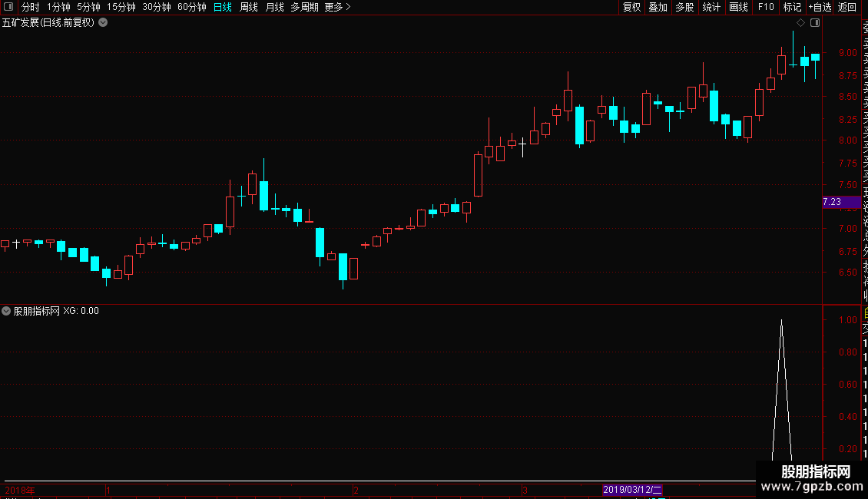868x499 pixels.
Task: Click the 9.00 price axis label
Action: 847,53
